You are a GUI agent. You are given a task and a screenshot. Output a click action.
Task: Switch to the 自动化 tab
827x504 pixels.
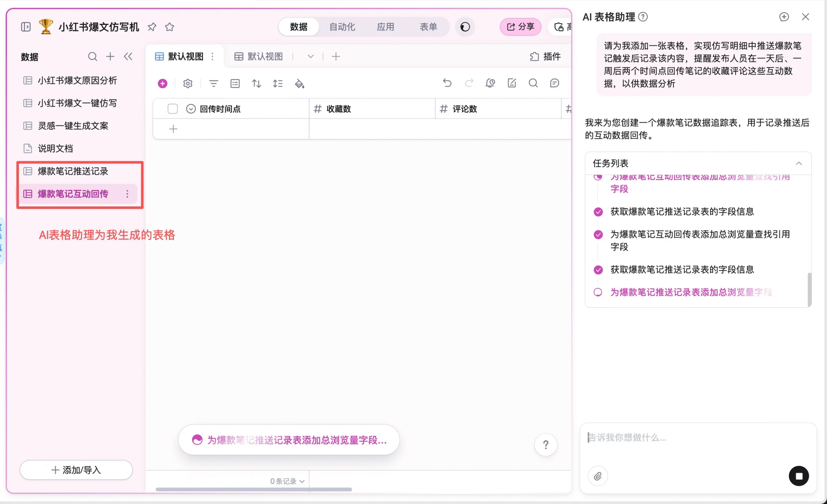coord(342,27)
